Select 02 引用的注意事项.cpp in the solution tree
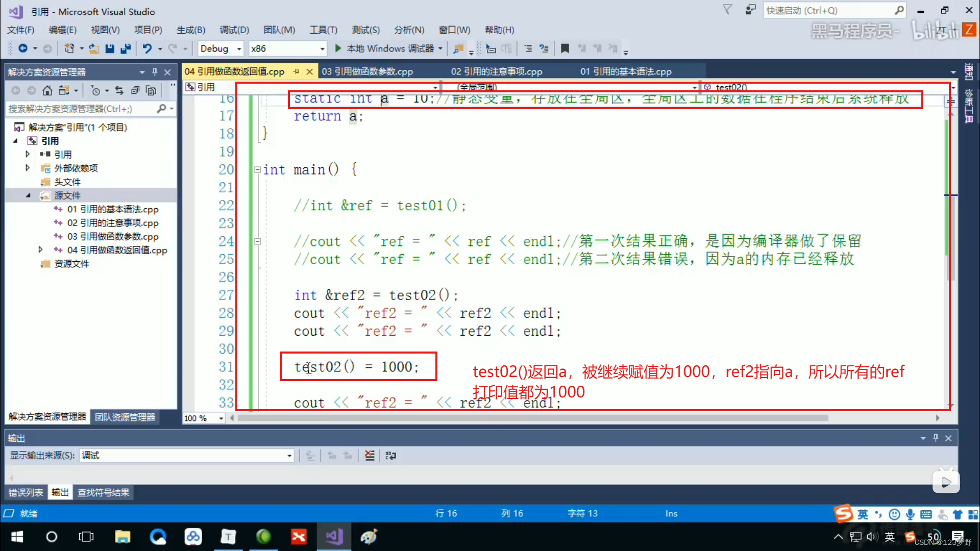The height and width of the screenshot is (551, 980). click(x=113, y=223)
